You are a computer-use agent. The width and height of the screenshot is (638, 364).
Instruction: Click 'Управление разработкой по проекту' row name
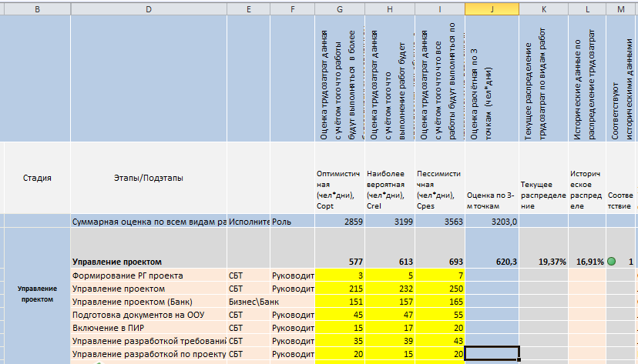tap(149, 354)
